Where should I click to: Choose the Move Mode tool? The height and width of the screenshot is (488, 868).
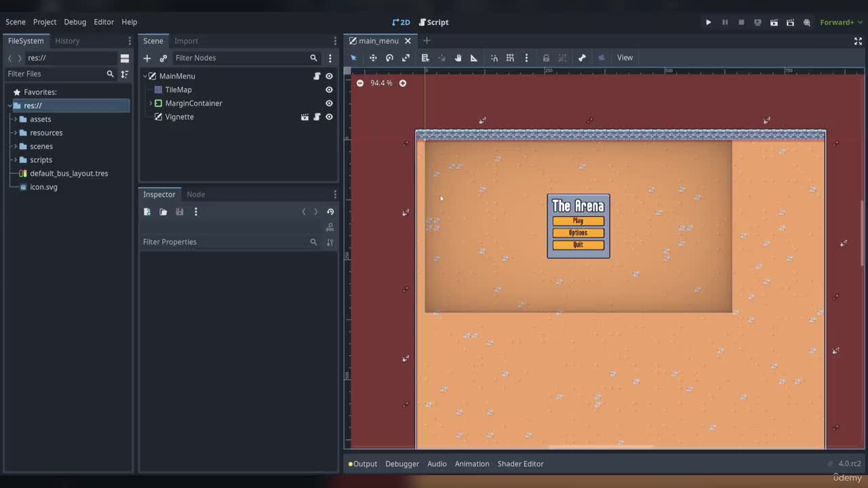tap(373, 58)
